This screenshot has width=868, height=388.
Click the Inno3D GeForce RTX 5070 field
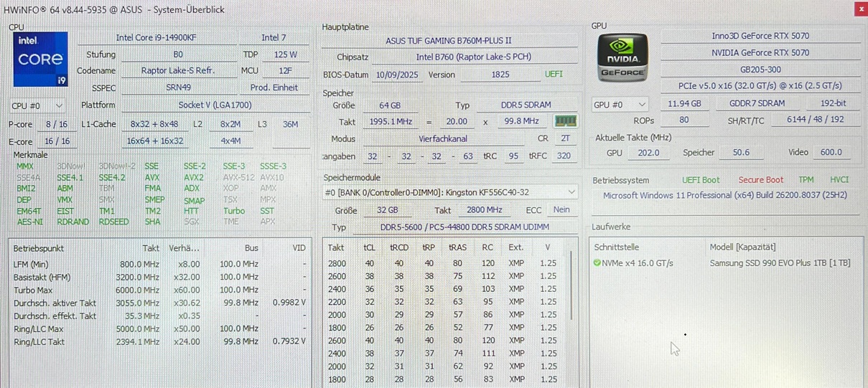tap(760, 36)
